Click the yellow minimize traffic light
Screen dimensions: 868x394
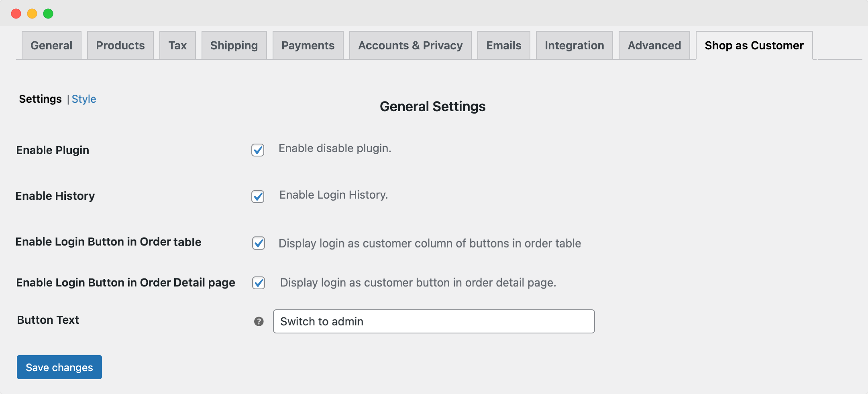32,13
